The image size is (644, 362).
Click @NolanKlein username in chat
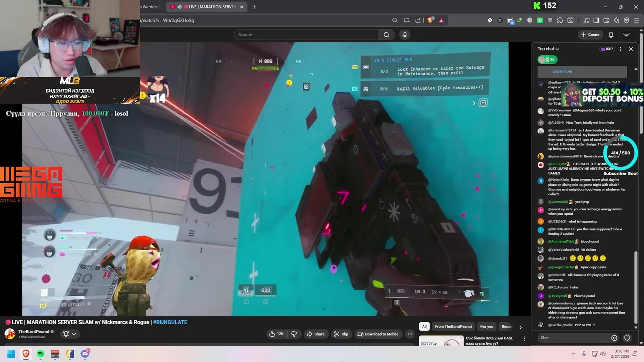point(558,179)
